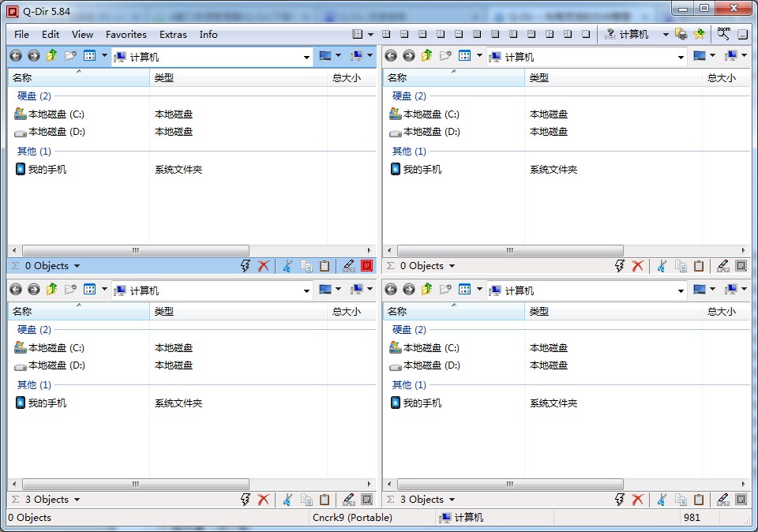
Task: Open the zoom magnifier tool
Action: coord(724,34)
